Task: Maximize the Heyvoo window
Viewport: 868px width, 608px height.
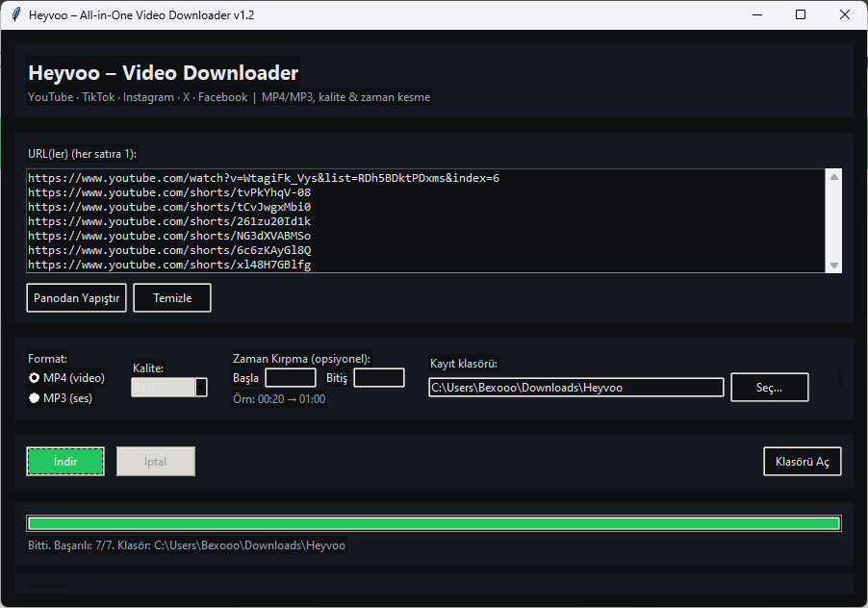Action: coord(801,15)
